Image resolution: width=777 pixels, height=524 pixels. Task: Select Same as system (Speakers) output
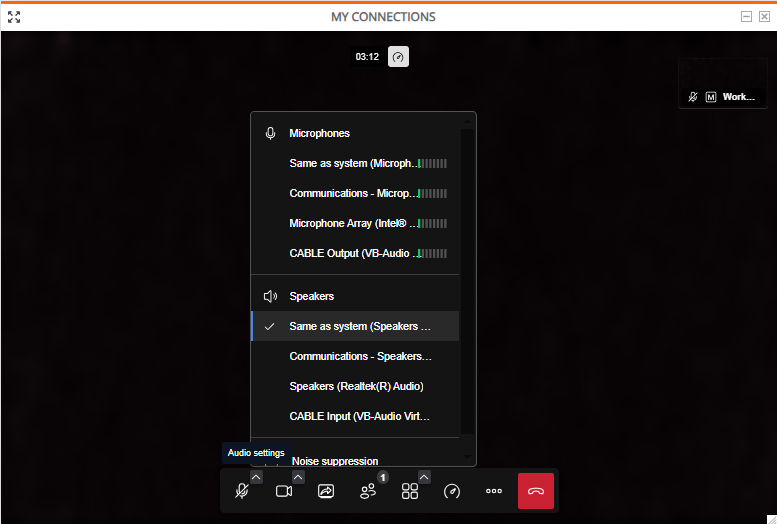pos(355,326)
